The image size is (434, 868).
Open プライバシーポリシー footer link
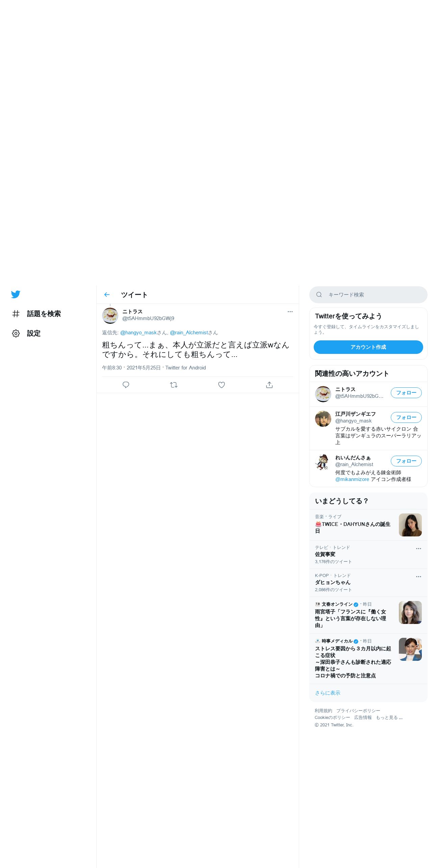[x=358, y=711]
